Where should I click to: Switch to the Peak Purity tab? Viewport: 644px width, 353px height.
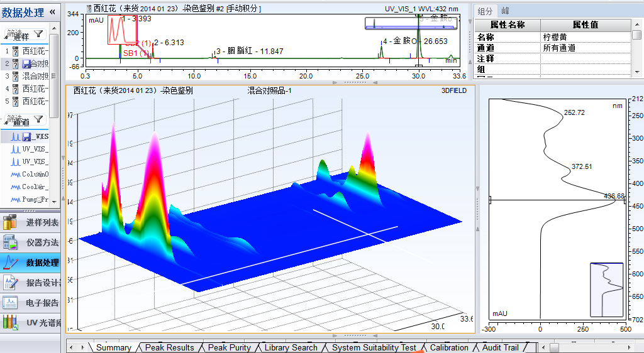(x=229, y=347)
